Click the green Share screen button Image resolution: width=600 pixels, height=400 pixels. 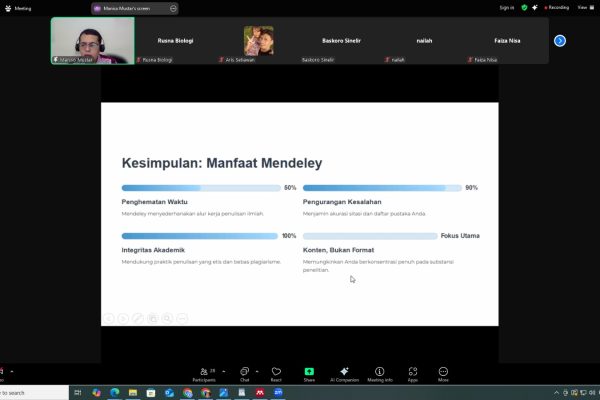(x=309, y=374)
